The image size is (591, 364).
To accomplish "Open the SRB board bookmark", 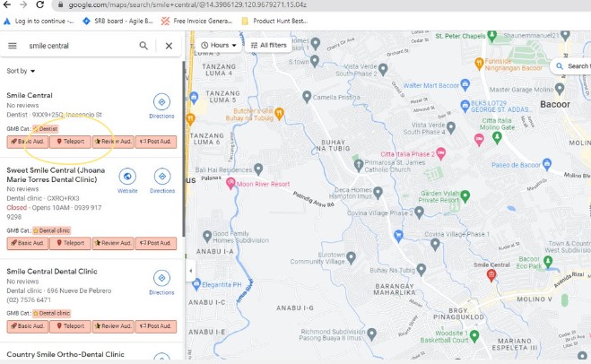I will tap(117, 22).
